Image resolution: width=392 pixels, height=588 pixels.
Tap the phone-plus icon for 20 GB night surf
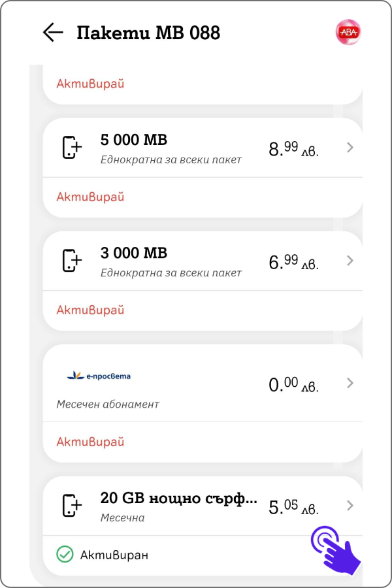coord(72,506)
